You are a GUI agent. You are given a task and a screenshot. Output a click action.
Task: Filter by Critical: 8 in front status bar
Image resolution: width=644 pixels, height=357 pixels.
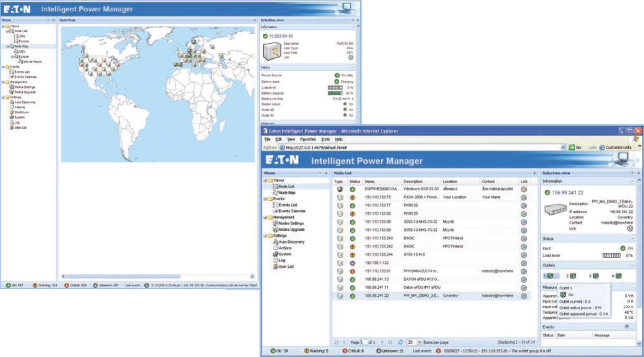[x=354, y=351]
